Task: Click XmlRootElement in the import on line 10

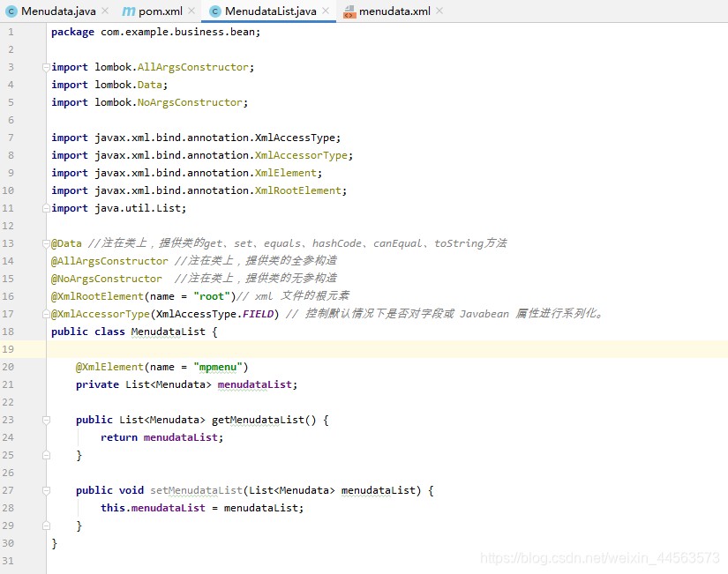Action: point(298,190)
